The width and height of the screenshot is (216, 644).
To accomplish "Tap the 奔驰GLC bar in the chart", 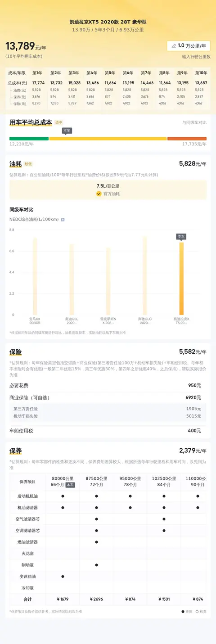I will pyautogui.click(x=145, y=275).
